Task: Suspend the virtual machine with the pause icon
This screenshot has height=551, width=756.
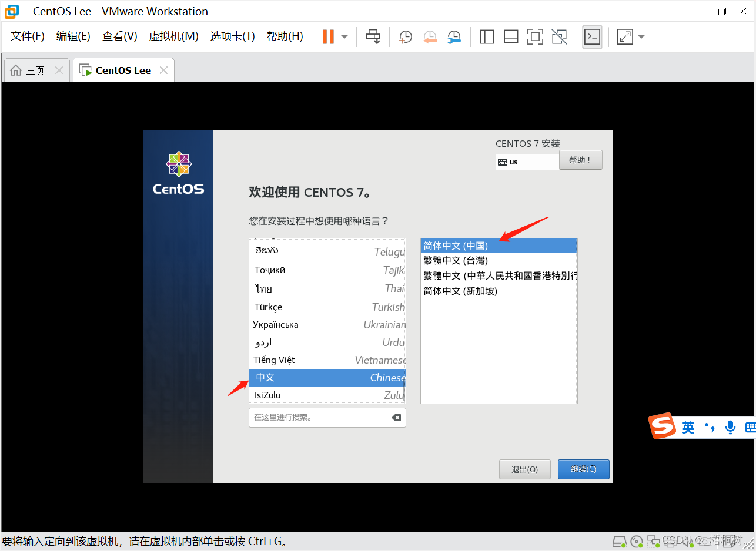Action: pyautogui.click(x=327, y=36)
